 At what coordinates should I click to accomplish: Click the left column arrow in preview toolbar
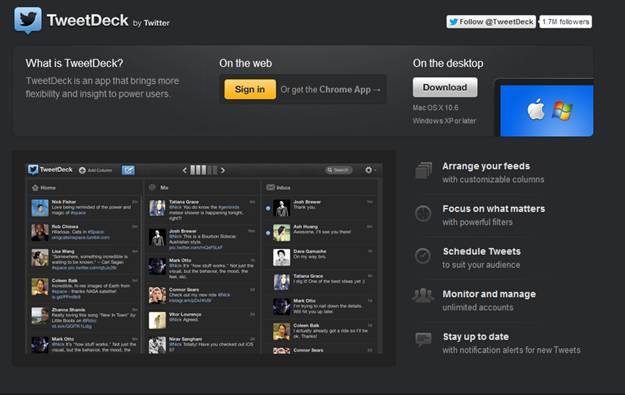tap(185, 171)
